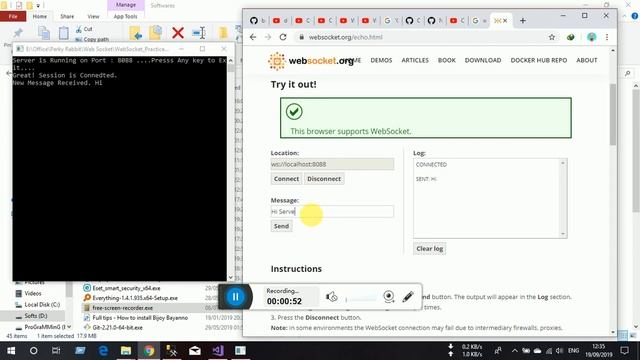Toggle the webcam icon in recorder bar
640x360 pixels.
coord(389,297)
